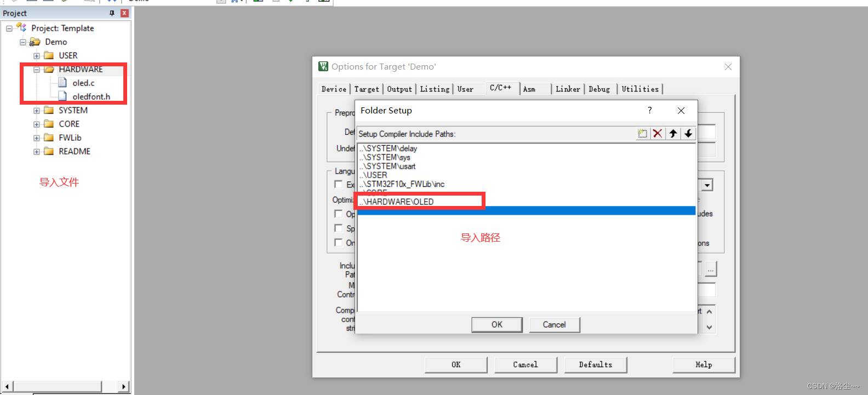Image resolution: width=868 pixels, height=395 pixels.
Task: Click the FWLib group folder icon
Action: pyautogui.click(x=49, y=138)
